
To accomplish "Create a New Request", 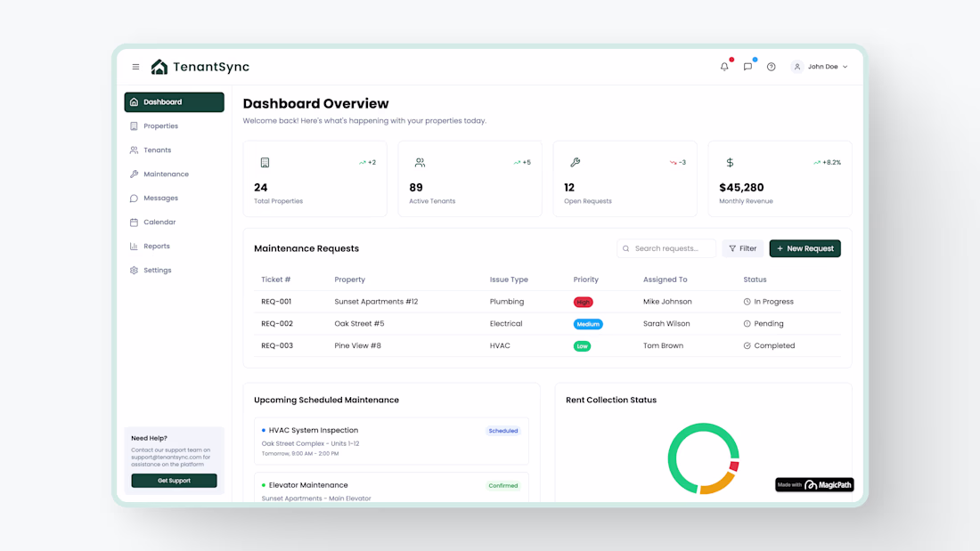I will [805, 248].
